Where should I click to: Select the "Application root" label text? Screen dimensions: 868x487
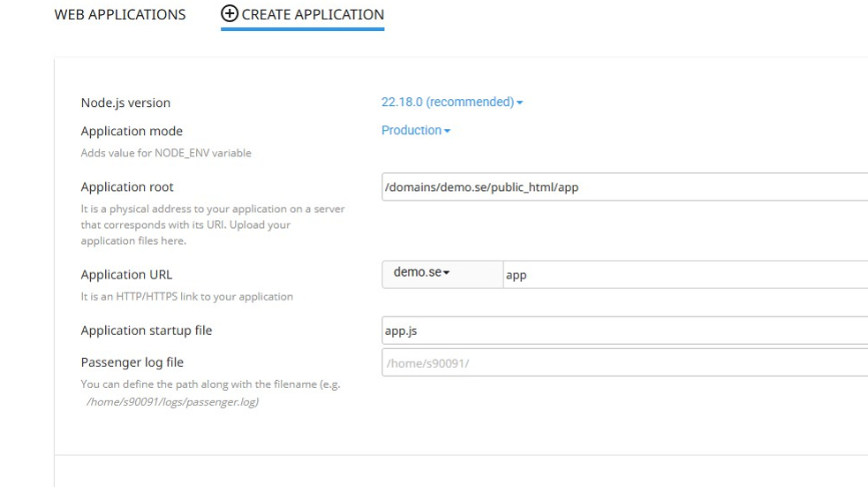coord(127,187)
